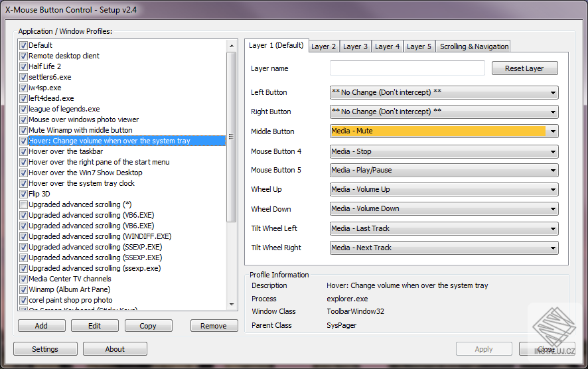The height and width of the screenshot is (369, 588).
Task: Open Mouse Button 4 dropdown
Action: pyautogui.click(x=444, y=151)
